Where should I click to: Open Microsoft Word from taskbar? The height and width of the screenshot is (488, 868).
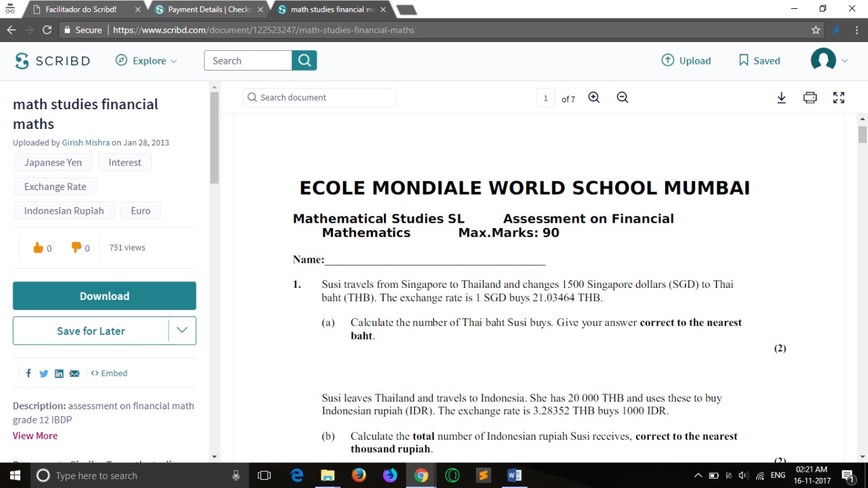pyautogui.click(x=515, y=475)
